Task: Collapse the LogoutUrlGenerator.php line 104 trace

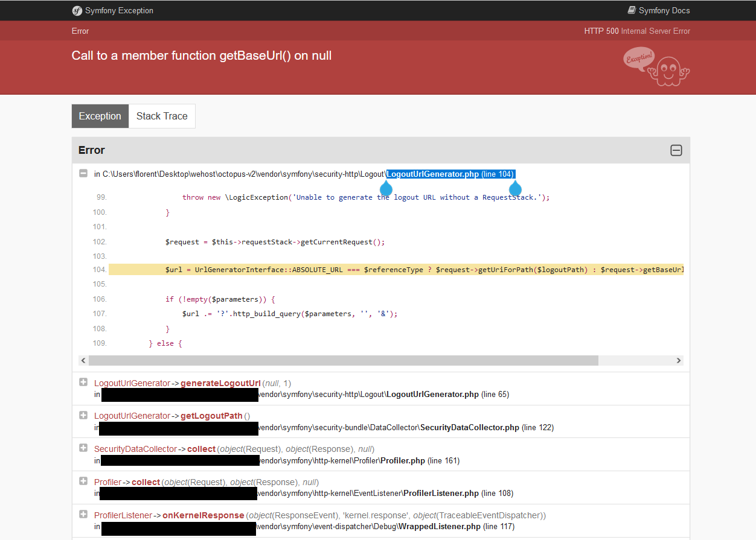Action: pyautogui.click(x=83, y=174)
